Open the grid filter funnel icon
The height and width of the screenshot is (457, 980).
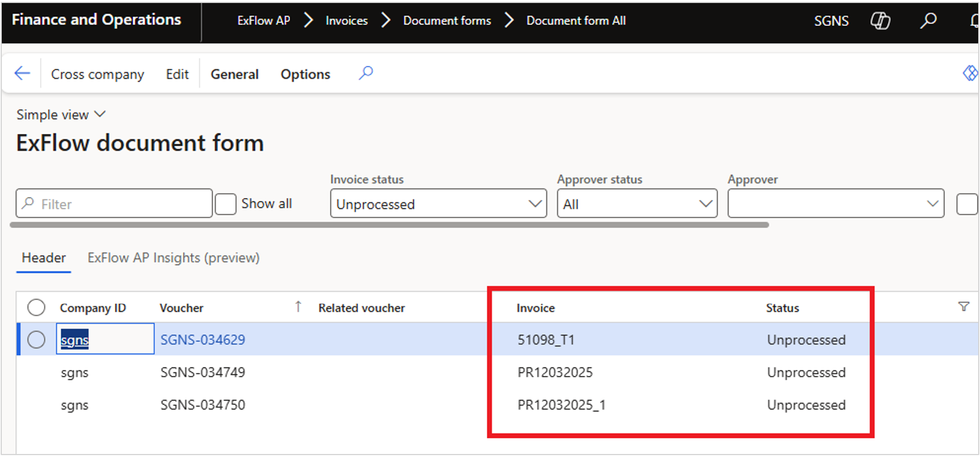[964, 307]
